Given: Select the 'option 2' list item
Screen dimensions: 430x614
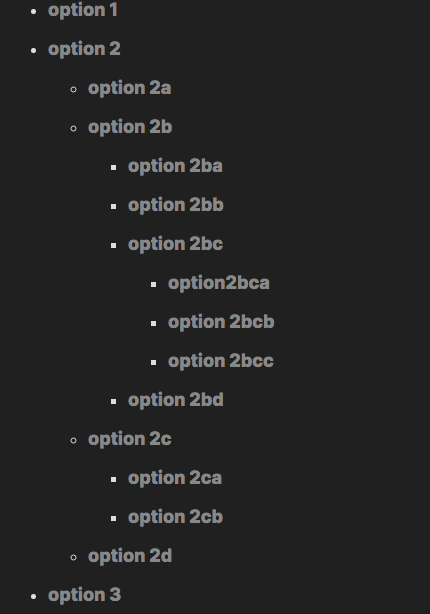Looking at the screenshot, I should pos(84,50).
